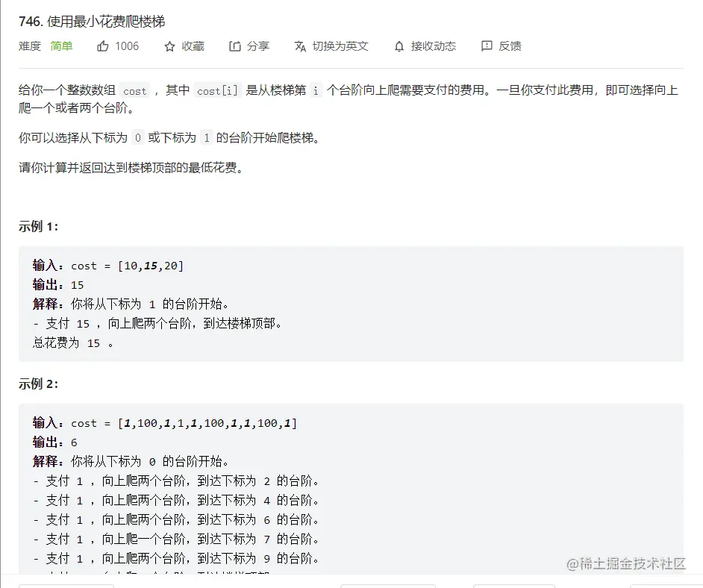Open 反馈 feedback
Viewport: 703px width, 588px height.
[x=510, y=46]
